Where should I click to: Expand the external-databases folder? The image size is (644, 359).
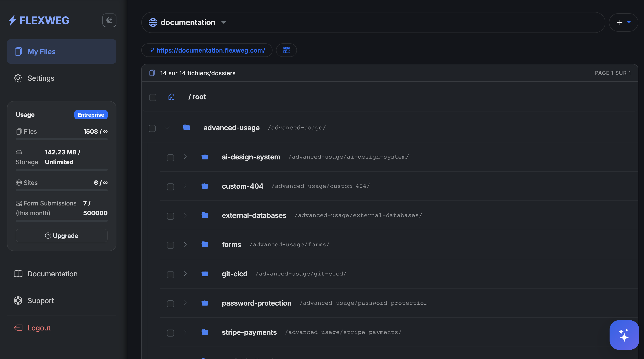[185, 215]
